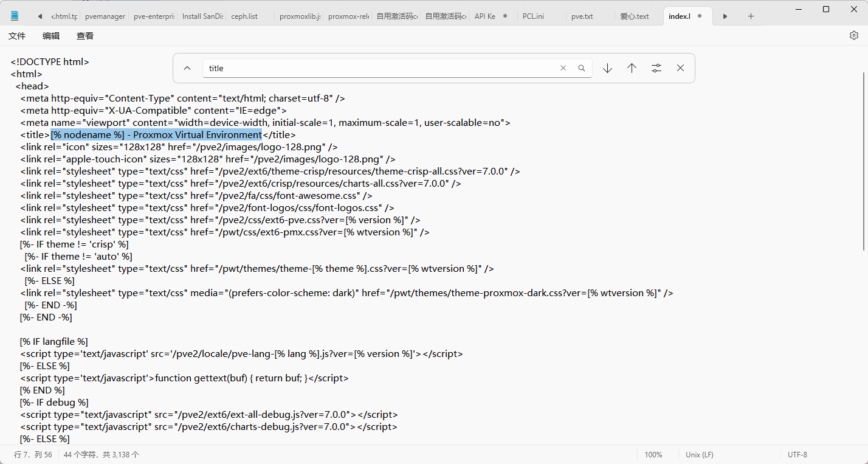Click the font-logos.css stylesheet line
The image size is (868, 464).
coord(207,208)
